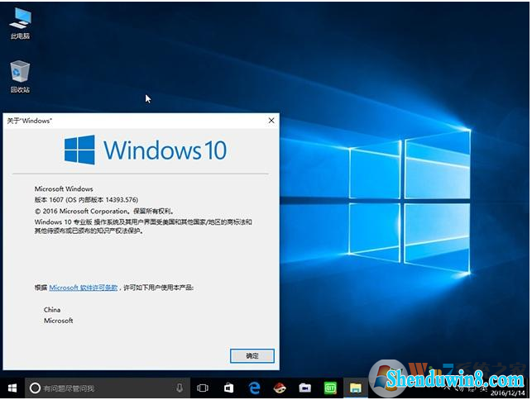Open File Explorer from taskbar
The image size is (532, 400).
(x=355, y=388)
